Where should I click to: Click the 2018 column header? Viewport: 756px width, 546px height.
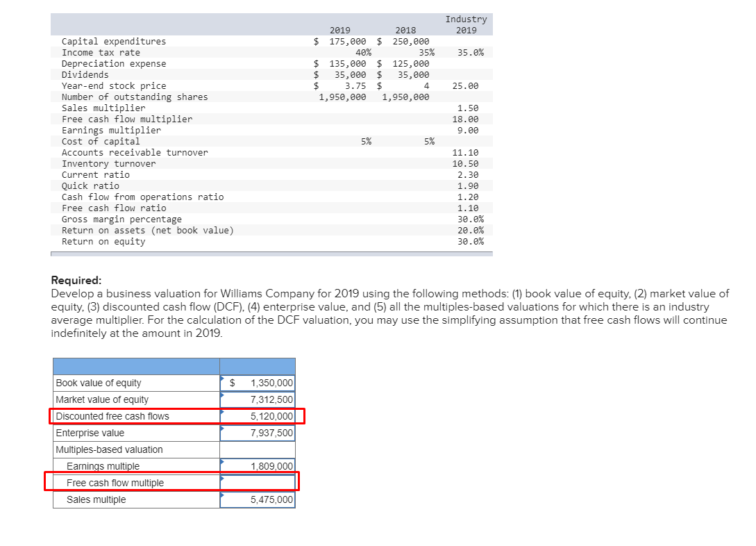coord(405,31)
